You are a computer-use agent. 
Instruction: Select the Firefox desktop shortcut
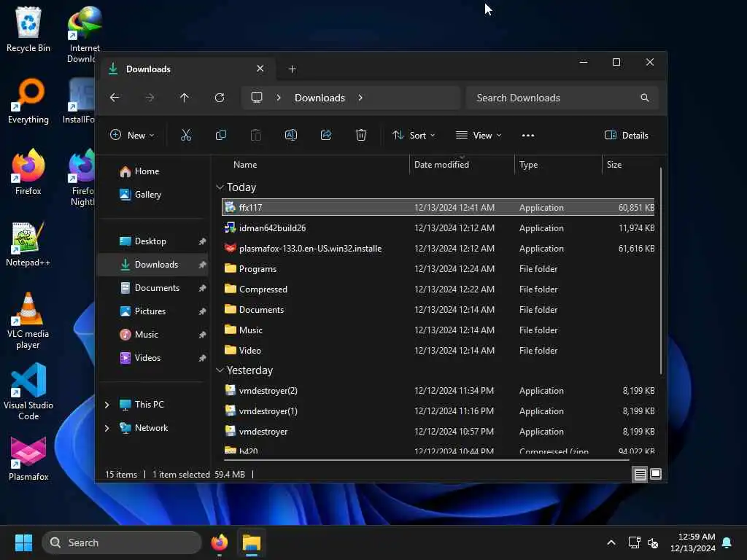pos(28,172)
